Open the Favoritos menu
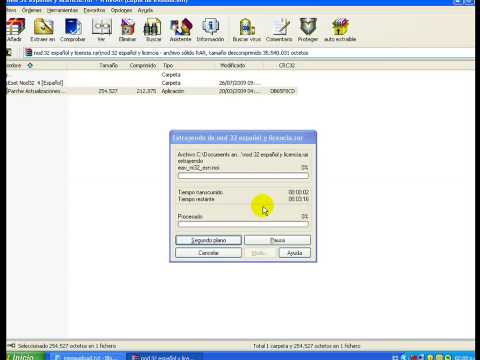Image resolution: width=480 pixels, height=360 pixels. click(x=94, y=10)
